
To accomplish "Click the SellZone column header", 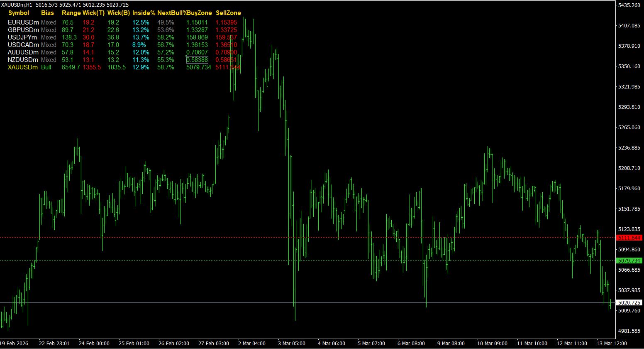I will [228, 13].
